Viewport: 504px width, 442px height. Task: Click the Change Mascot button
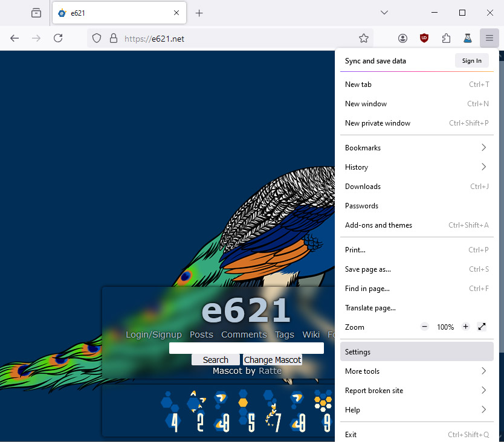click(273, 360)
